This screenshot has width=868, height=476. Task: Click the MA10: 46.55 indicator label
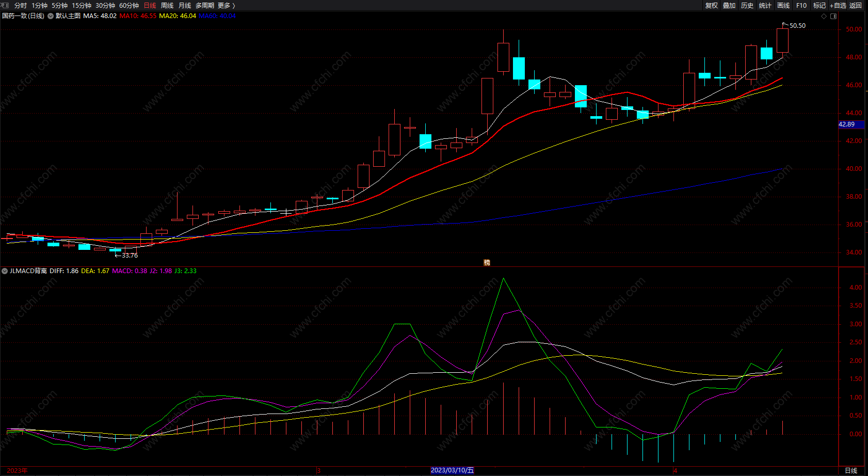138,16
